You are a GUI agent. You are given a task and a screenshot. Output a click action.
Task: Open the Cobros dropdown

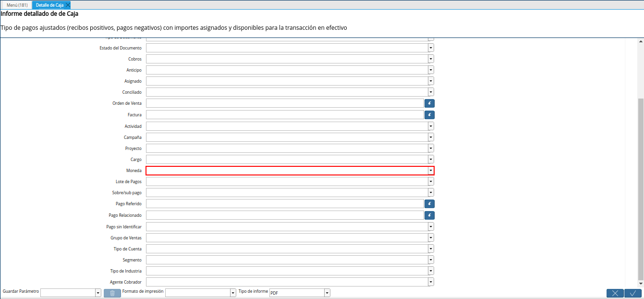[x=430, y=59]
